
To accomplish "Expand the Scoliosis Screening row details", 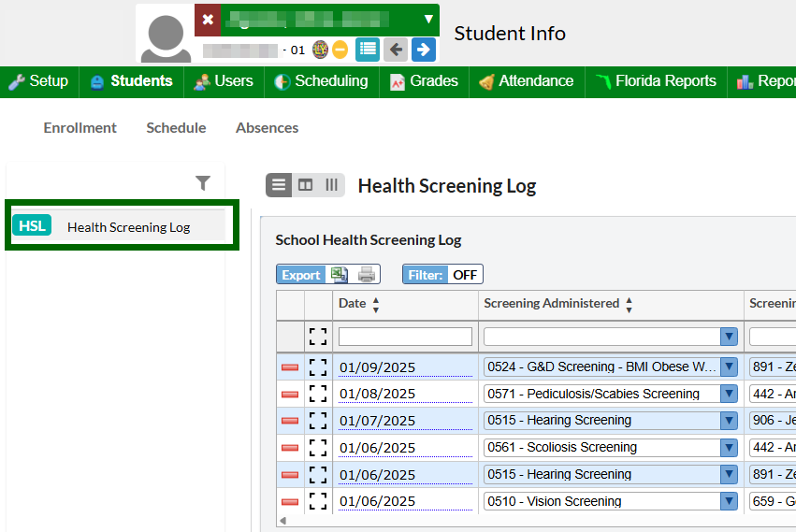I will (x=318, y=448).
